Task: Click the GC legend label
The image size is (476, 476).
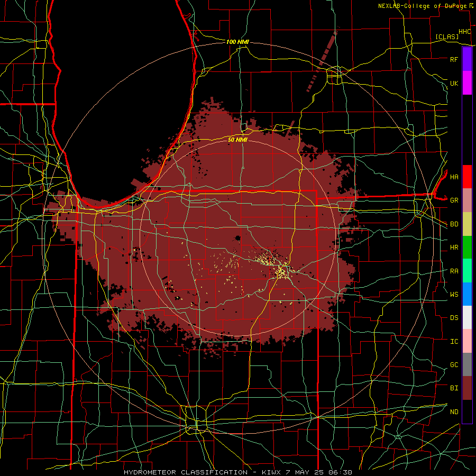Action: [x=454, y=365]
